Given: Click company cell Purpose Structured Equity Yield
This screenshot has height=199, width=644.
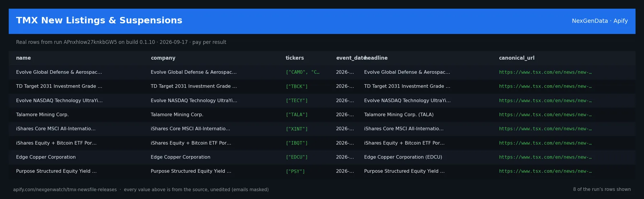Looking at the screenshot, I should point(191,171).
